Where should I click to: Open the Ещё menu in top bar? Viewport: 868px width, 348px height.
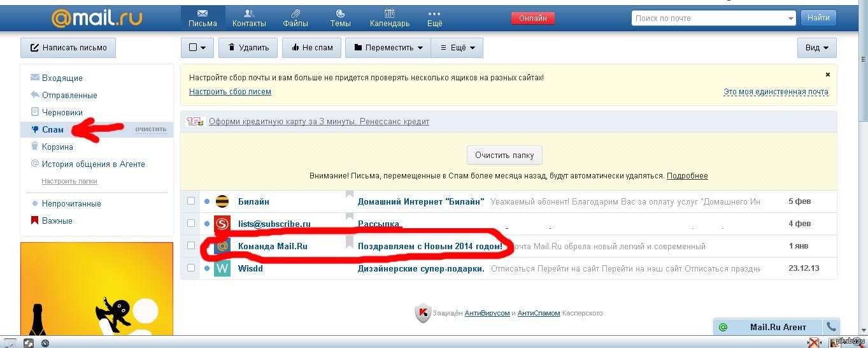click(x=434, y=18)
